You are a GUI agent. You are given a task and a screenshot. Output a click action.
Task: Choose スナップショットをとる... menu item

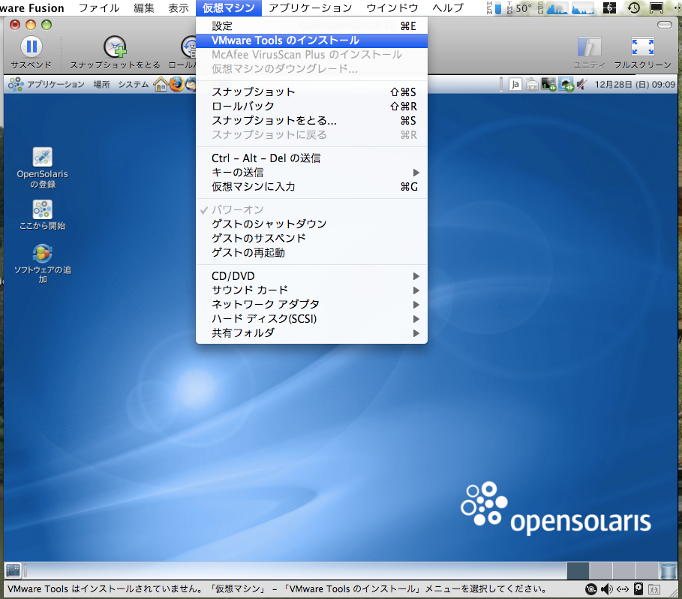tap(311, 120)
